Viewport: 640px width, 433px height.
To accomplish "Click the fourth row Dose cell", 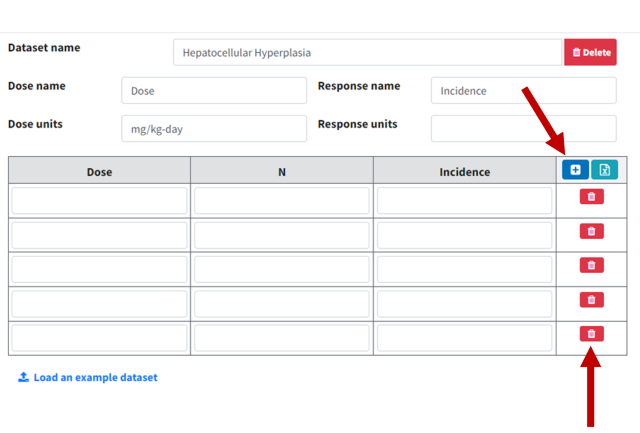I will click(100, 304).
